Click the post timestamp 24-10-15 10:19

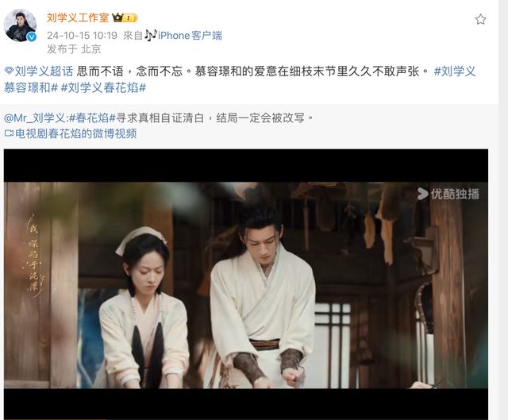[x=82, y=35]
